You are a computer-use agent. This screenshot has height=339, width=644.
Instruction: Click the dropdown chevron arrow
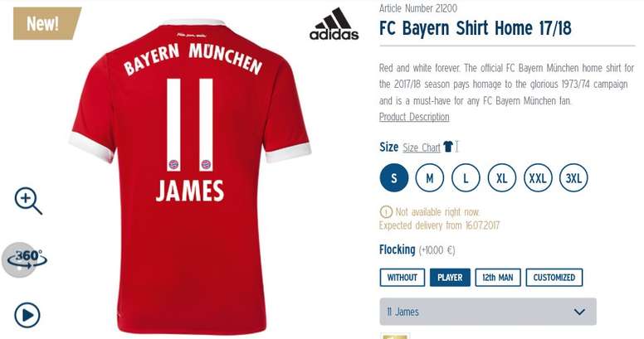(x=579, y=312)
